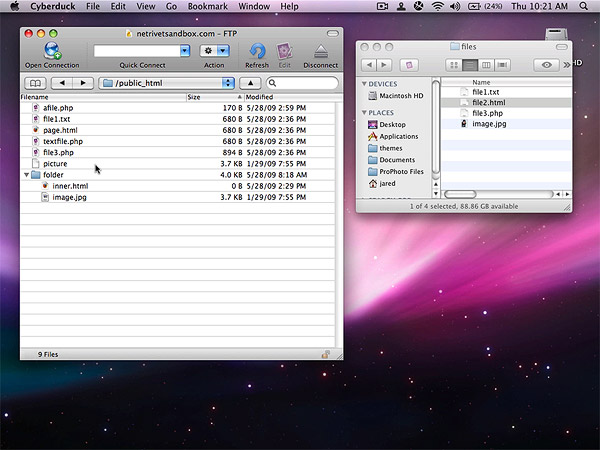Open the jared home folder
Viewport: 600px width, 450px height.
(382, 184)
